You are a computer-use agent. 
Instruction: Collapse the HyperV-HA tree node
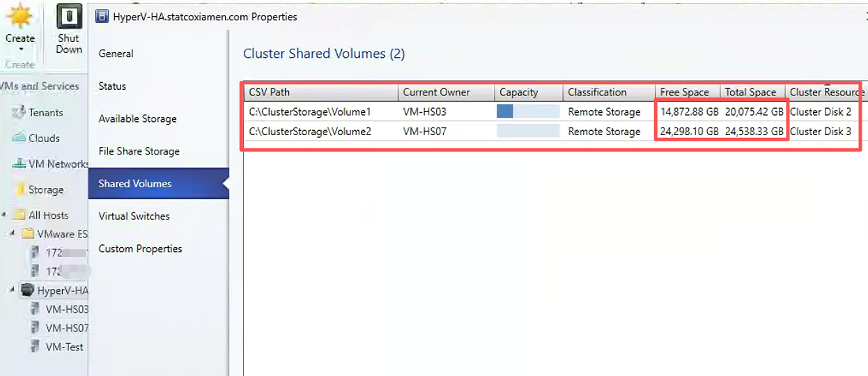[13, 290]
